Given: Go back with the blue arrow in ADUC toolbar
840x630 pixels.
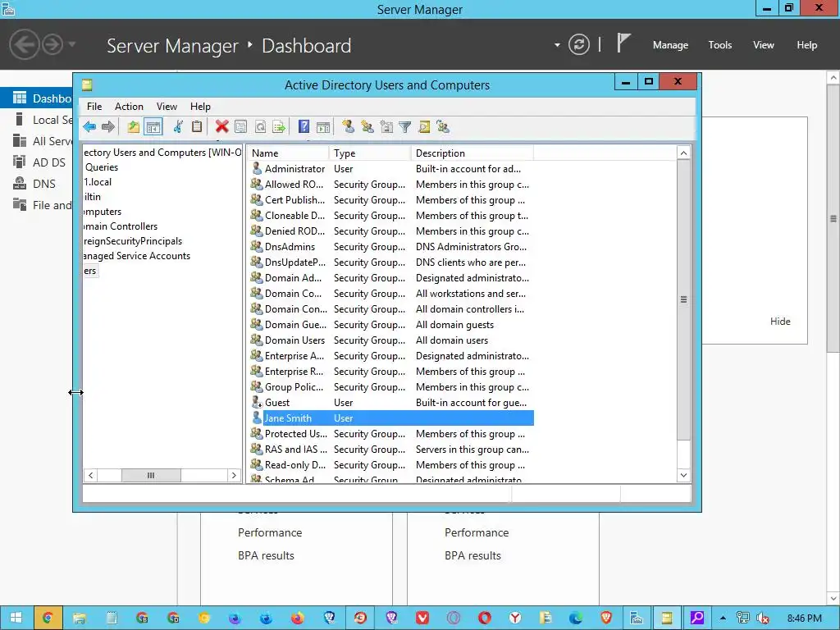Looking at the screenshot, I should [x=89, y=127].
